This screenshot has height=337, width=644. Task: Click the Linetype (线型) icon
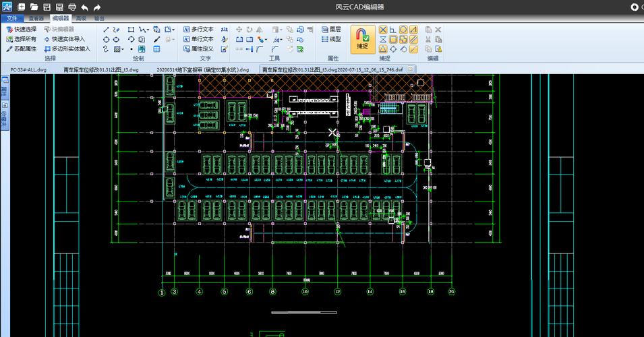[x=330, y=39]
